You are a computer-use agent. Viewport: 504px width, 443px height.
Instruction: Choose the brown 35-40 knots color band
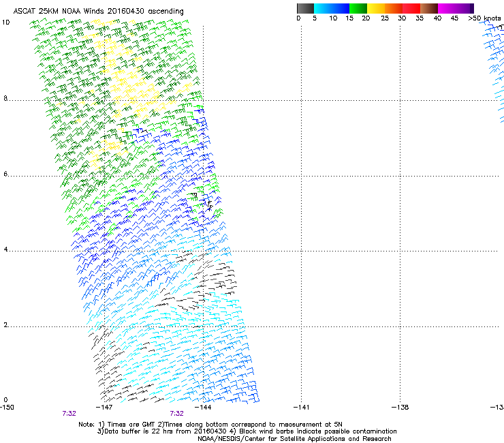click(429, 8)
